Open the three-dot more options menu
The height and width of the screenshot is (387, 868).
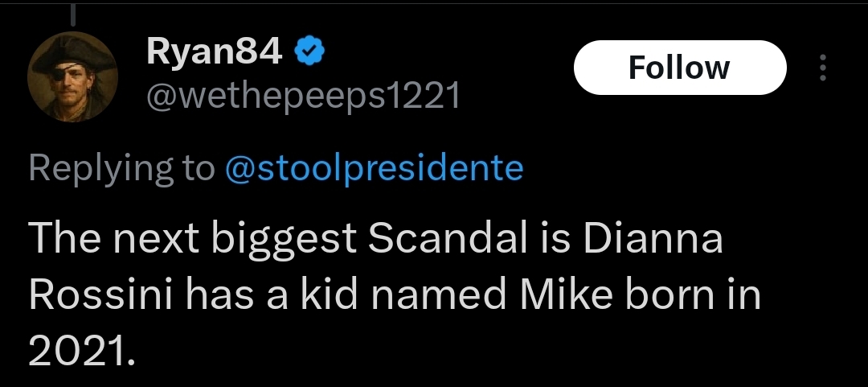point(823,68)
